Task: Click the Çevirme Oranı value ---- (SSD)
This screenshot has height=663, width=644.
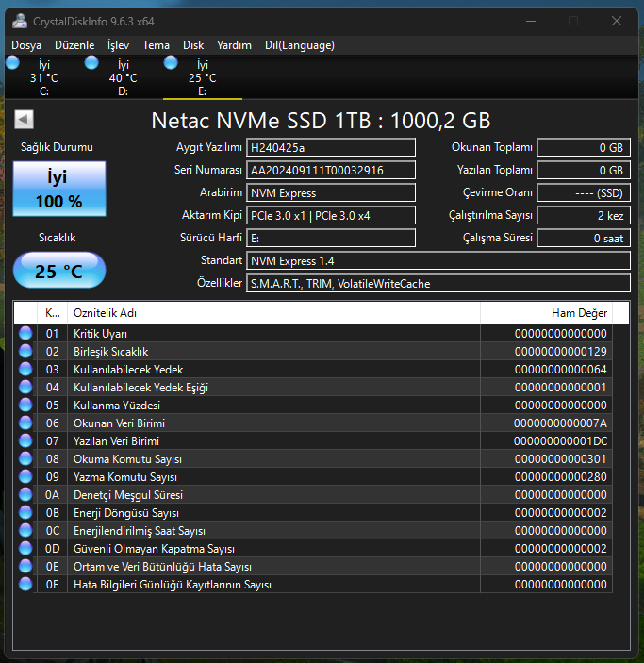Action: (x=584, y=192)
